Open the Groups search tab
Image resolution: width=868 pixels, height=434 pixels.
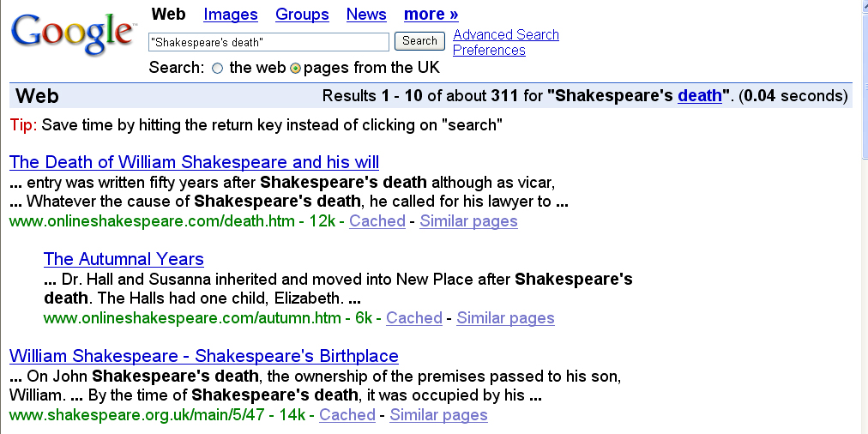click(302, 15)
